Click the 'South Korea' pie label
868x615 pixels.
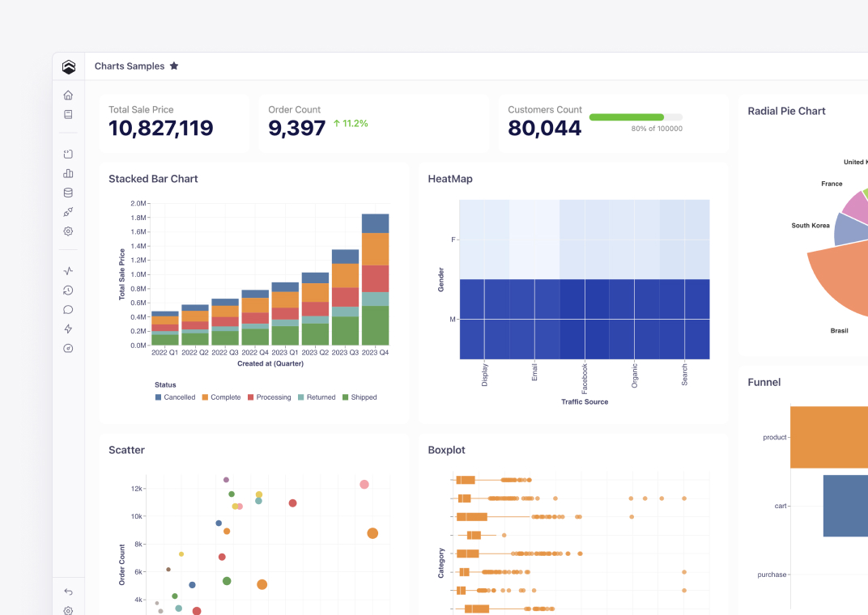tap(811, 226)
